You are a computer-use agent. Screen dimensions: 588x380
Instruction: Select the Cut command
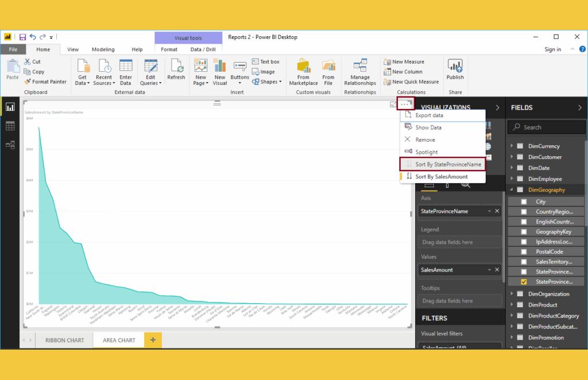[x=32, y=61]
